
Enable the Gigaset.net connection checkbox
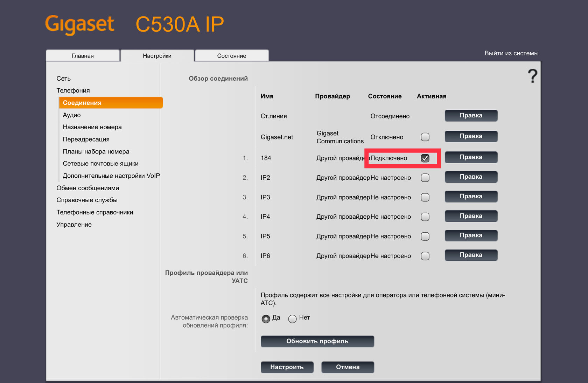point(425,137)
